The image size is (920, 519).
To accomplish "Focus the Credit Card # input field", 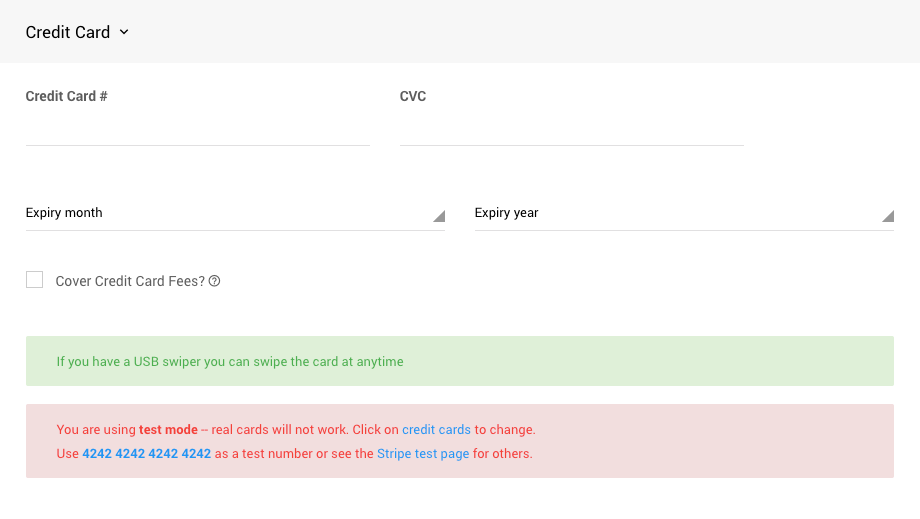I will pos(198,131).
